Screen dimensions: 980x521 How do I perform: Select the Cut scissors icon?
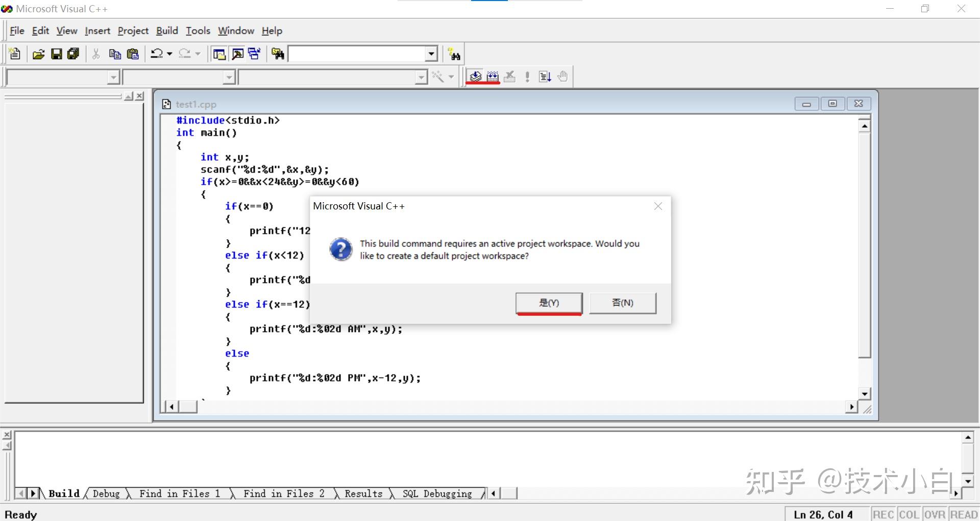pyautogui.click(x=95, y=54)
